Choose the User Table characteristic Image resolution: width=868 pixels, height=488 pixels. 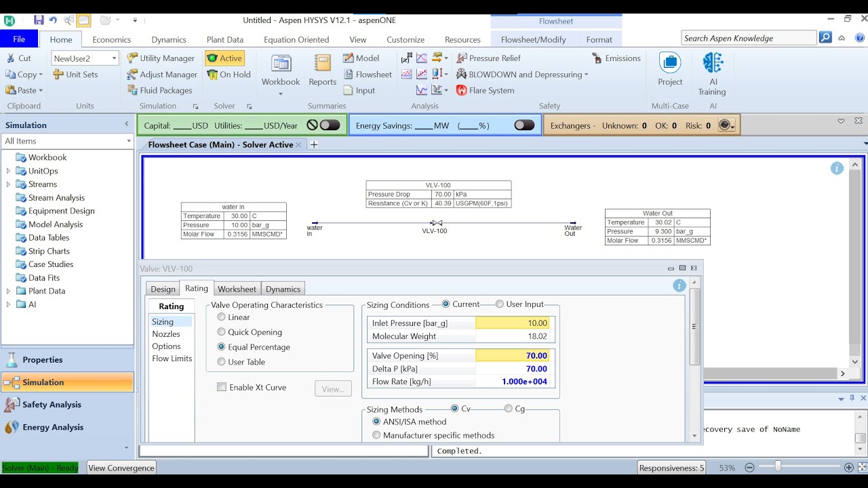221,362
